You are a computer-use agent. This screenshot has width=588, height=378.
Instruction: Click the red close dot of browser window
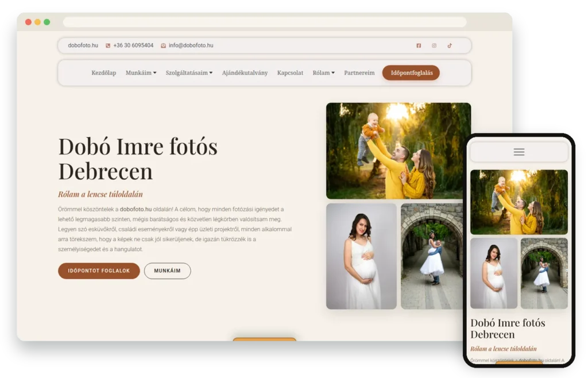pos(28,22)
